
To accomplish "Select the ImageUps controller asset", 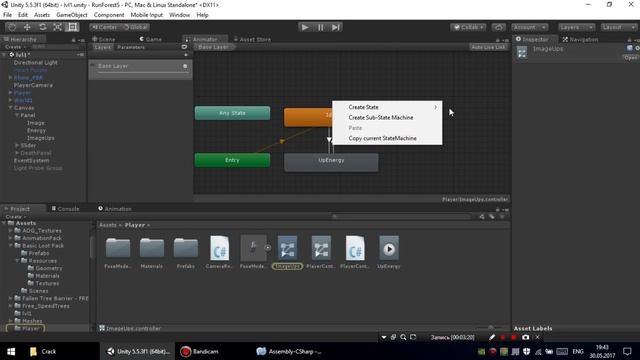I will coord(287,252).
